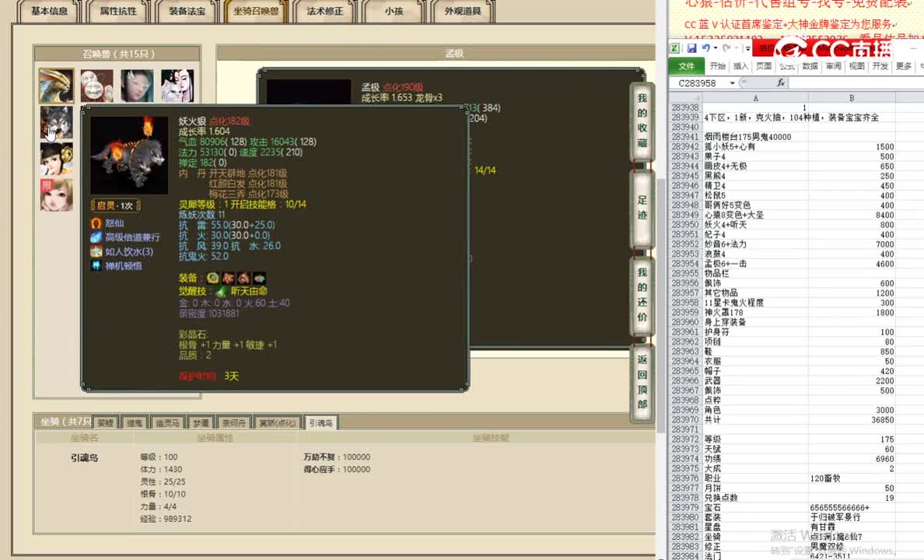Select column A header in Excel

tap(755, 98)
